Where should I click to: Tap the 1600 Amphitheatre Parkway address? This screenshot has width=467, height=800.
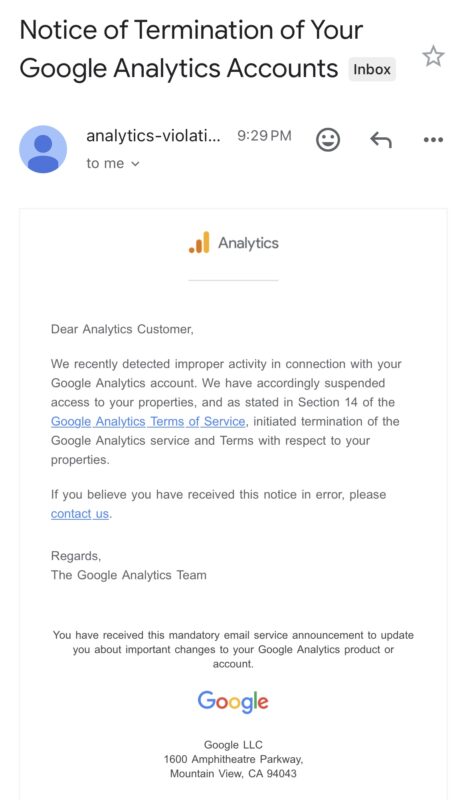(x=233, y=759)
